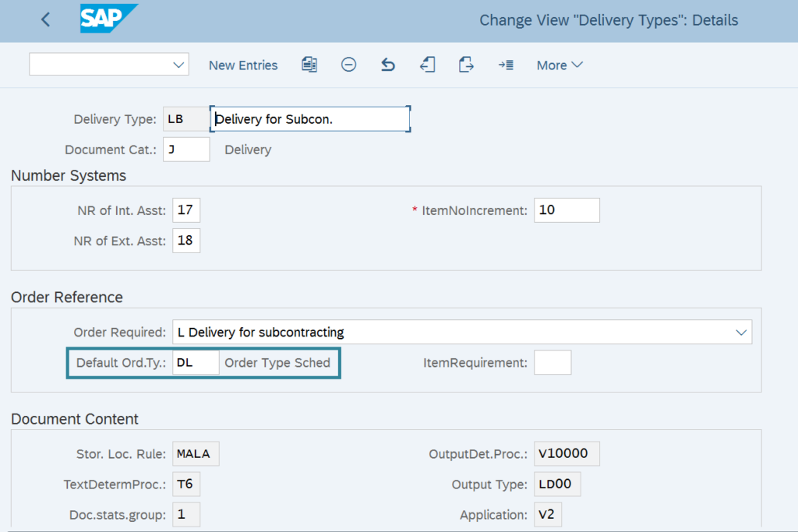This screenshot has width=798, height=532.
Task: Click New Entries to create a record
Action: [x=242, y=65]
